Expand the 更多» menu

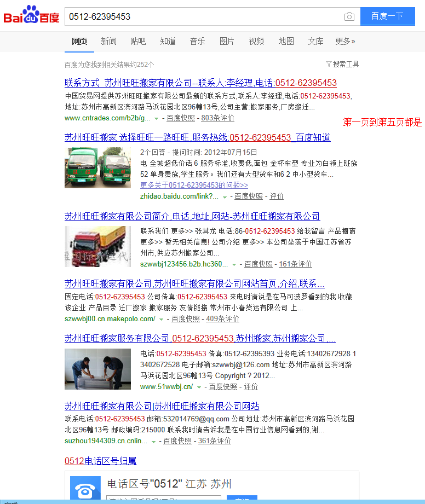tap(345, 41)
